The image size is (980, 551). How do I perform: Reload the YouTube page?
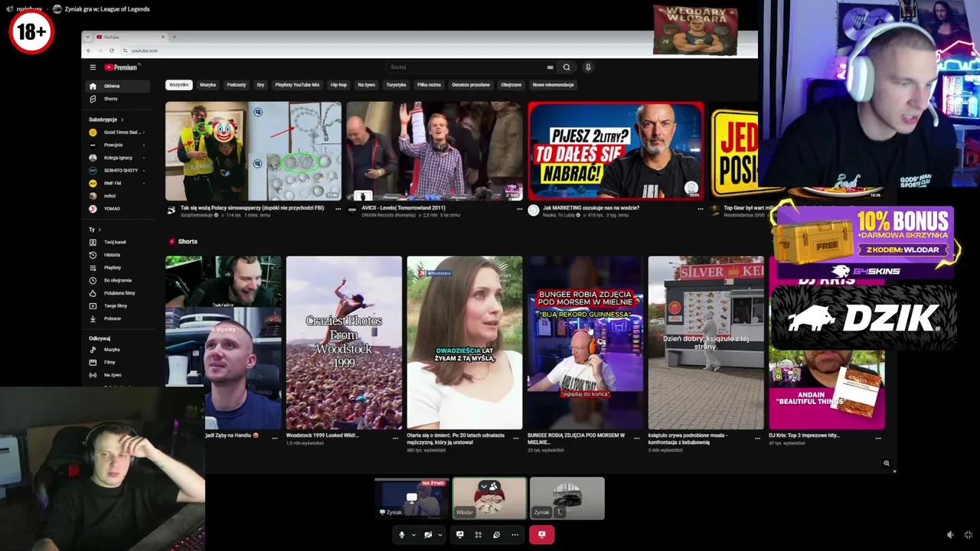click(112, 51)
